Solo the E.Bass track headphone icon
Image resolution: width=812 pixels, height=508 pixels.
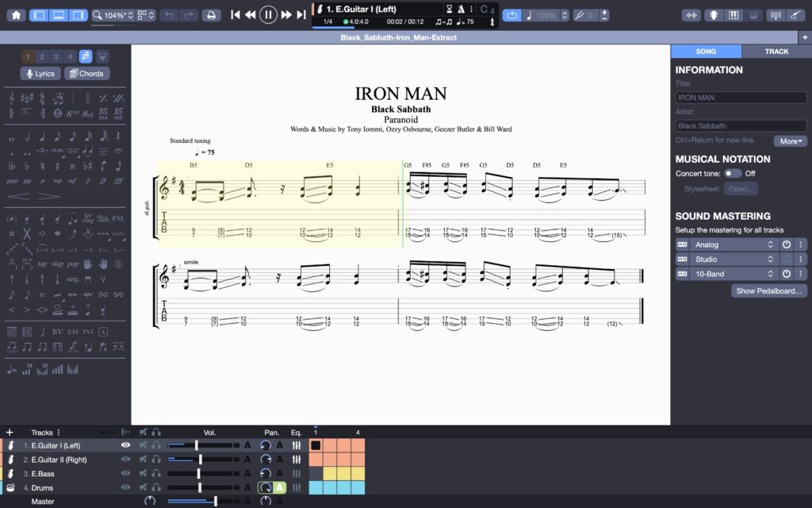click(x=156, y=473)
